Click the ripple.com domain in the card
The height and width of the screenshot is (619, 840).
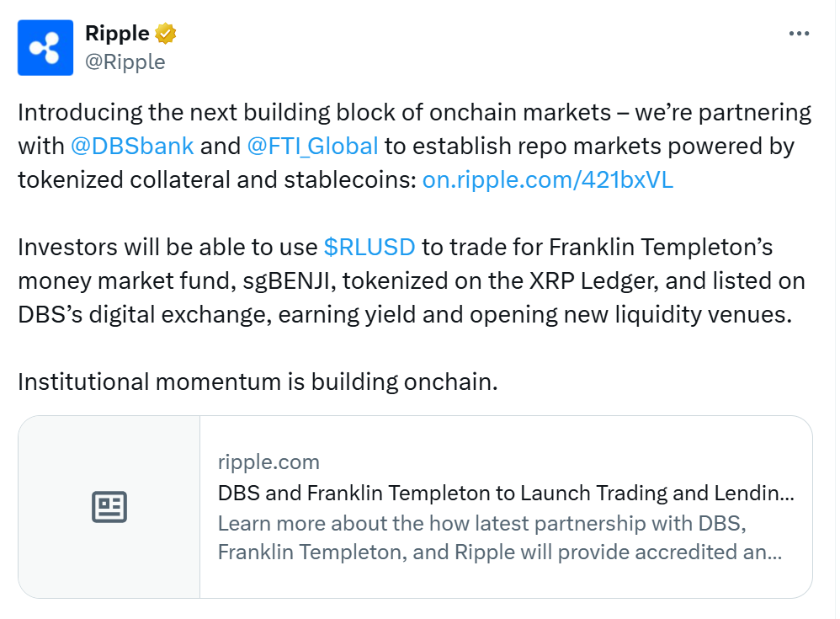coord(268,462)
